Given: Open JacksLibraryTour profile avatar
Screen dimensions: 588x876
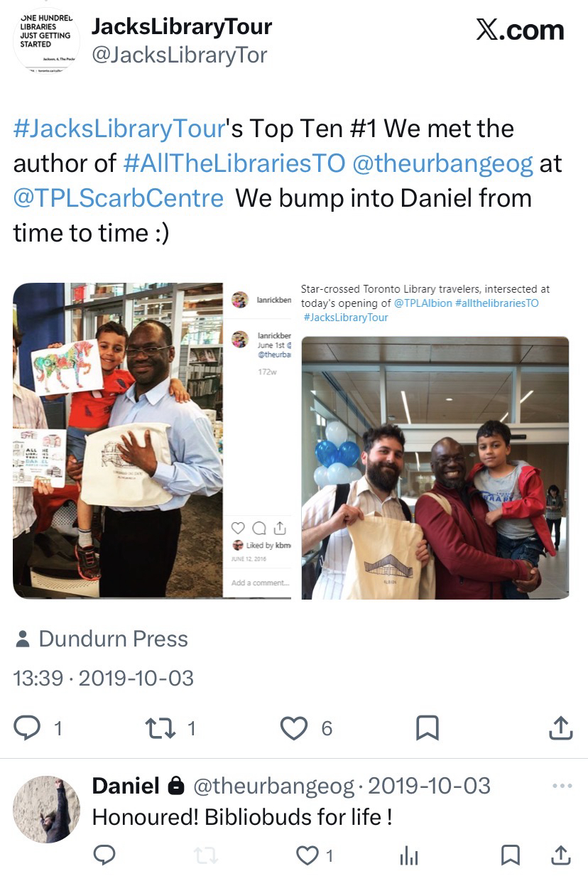Looking at the screenshot, I should coord(46,41).
